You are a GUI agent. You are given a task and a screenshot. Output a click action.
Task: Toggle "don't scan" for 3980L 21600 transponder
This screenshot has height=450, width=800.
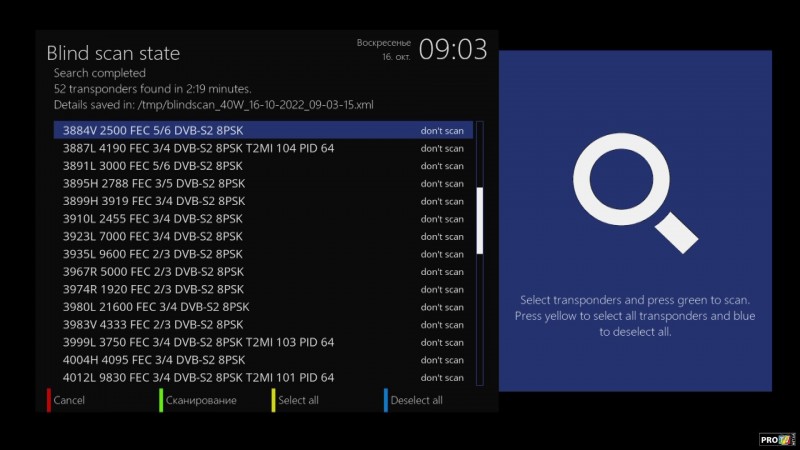tap(441, 307)
